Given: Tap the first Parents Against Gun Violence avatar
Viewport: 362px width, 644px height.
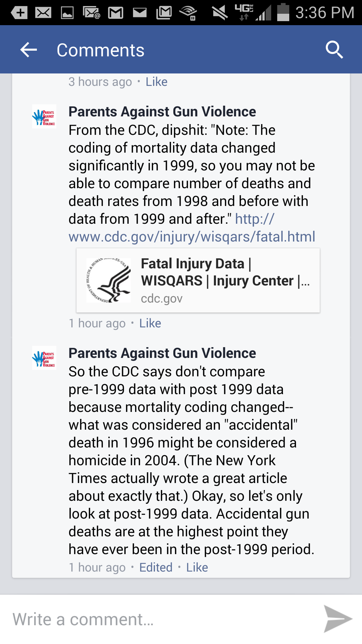Looking at the screenshot, I should (44, 116).
